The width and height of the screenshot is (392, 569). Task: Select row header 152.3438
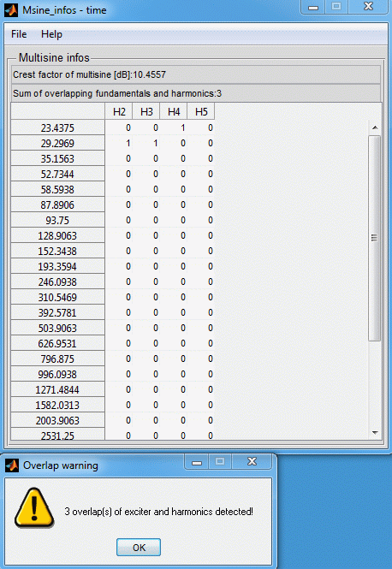pyautogui.click(x=57, y=251)
